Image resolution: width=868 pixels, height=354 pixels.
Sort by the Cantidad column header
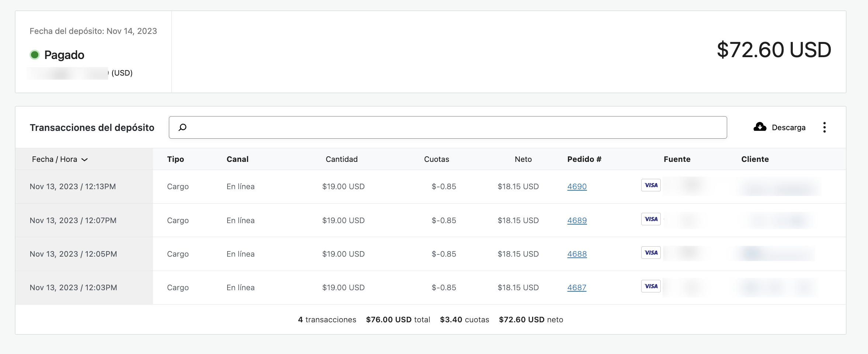341,159
